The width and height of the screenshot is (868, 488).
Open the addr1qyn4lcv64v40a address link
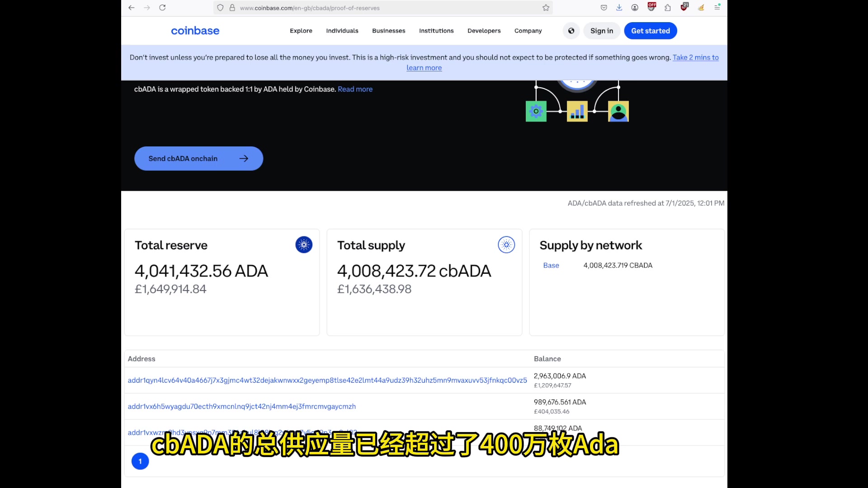[327, 380]
